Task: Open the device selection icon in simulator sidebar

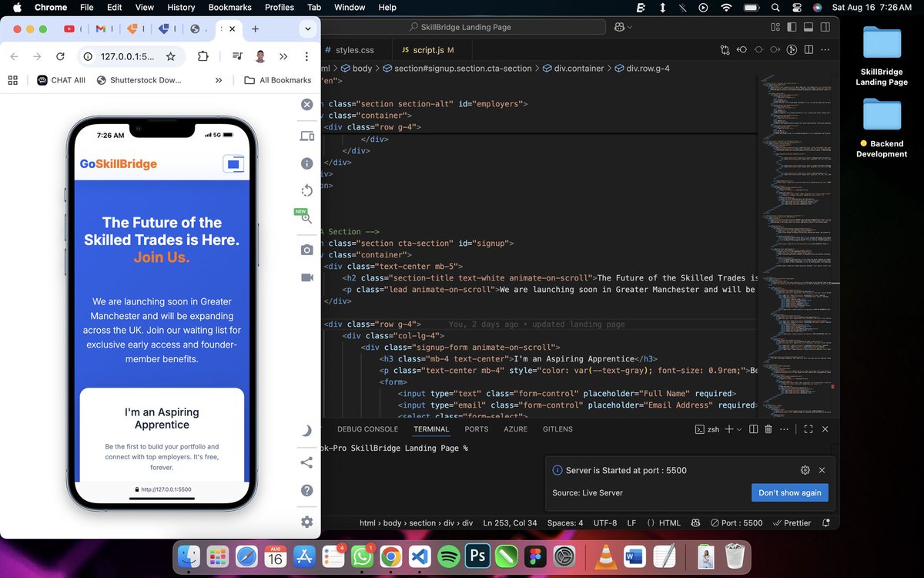Action: pos(306,136)
